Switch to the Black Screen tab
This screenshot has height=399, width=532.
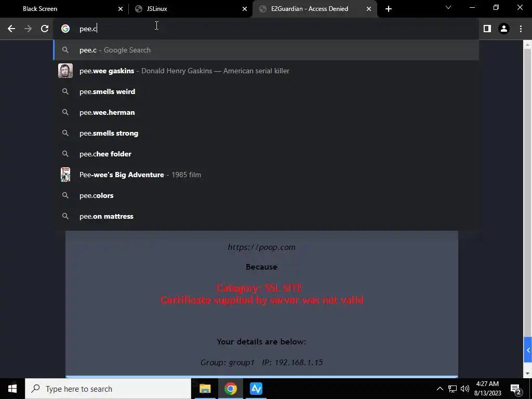tap(64, 9)
